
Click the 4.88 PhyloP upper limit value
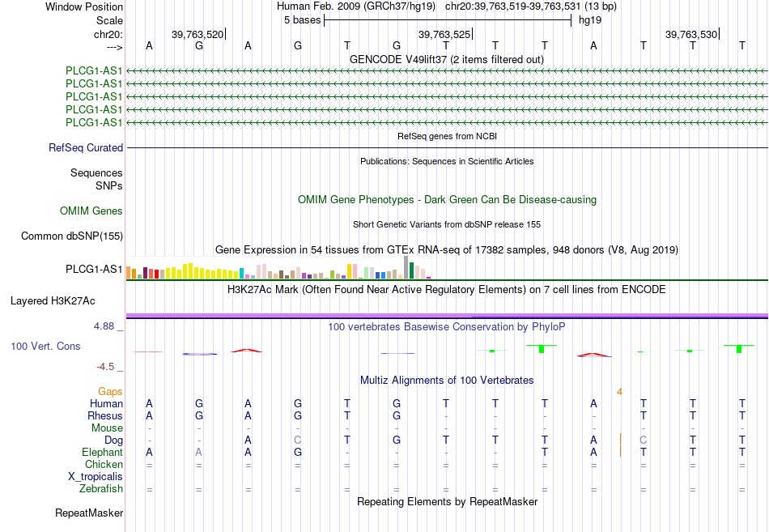104,326
